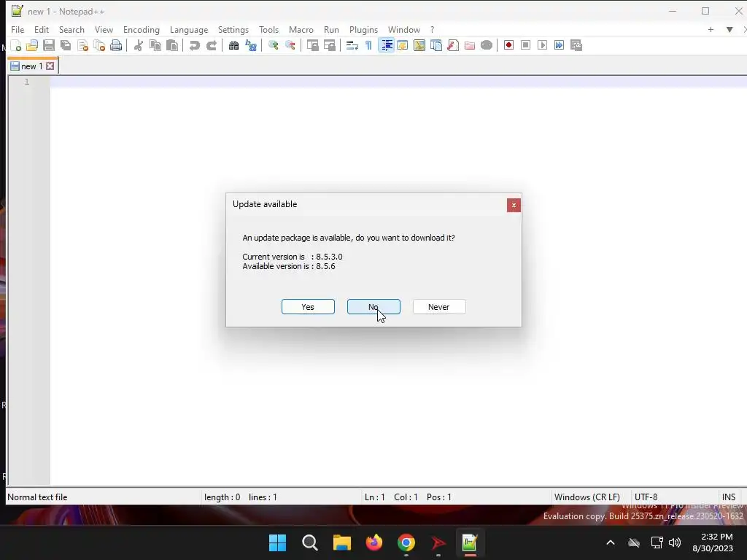Screen dimensions: 747x560
Task: Open the question mark help menu
Action: 432,29
